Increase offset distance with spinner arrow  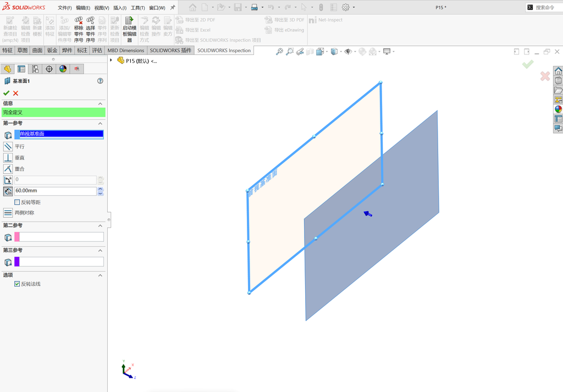tap(101, 189)
